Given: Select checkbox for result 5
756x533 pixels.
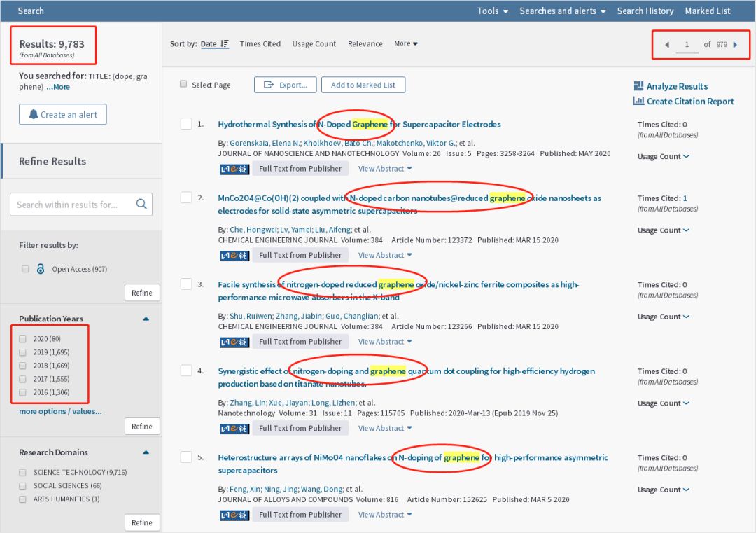Looking at the screenshot, I should pos(186,457).
